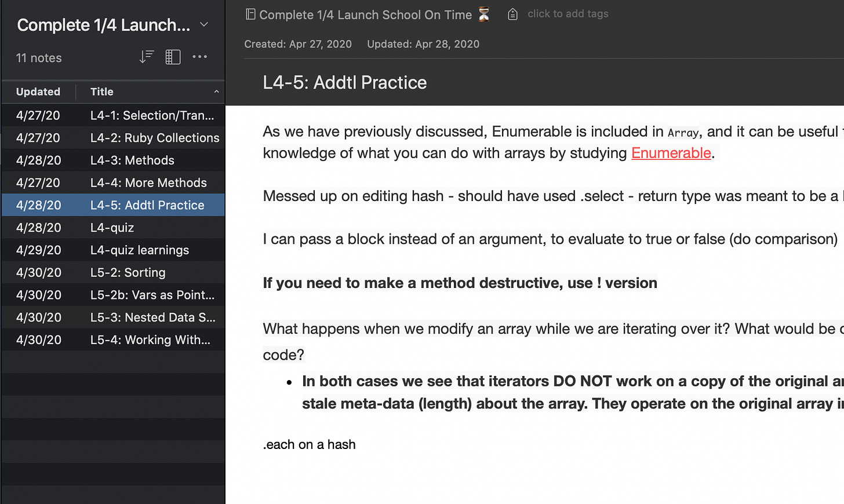Click the bullet 'In both cases we see that iterators'
The height and width of the screenshot is (504, 844).
click(x=573, y=392)
